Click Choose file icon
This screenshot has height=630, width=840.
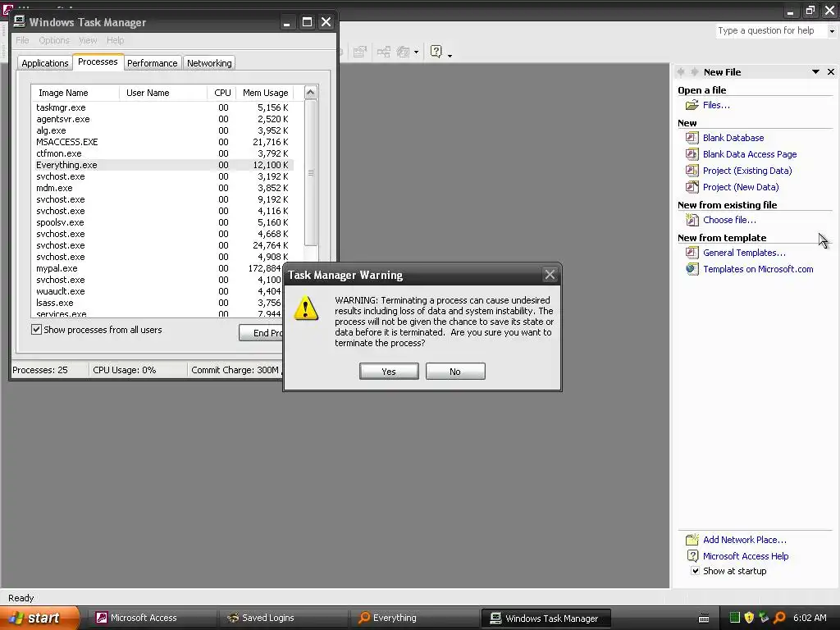pos(692,220)
